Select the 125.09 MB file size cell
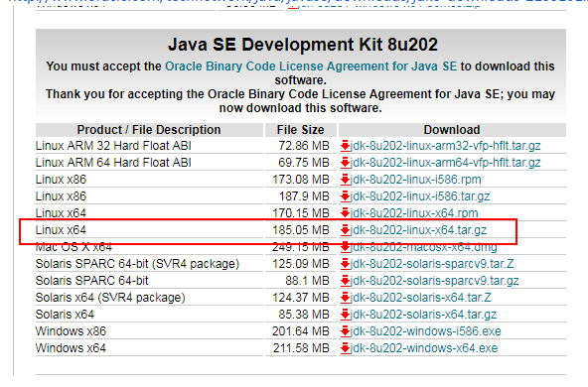 [301, 264]
